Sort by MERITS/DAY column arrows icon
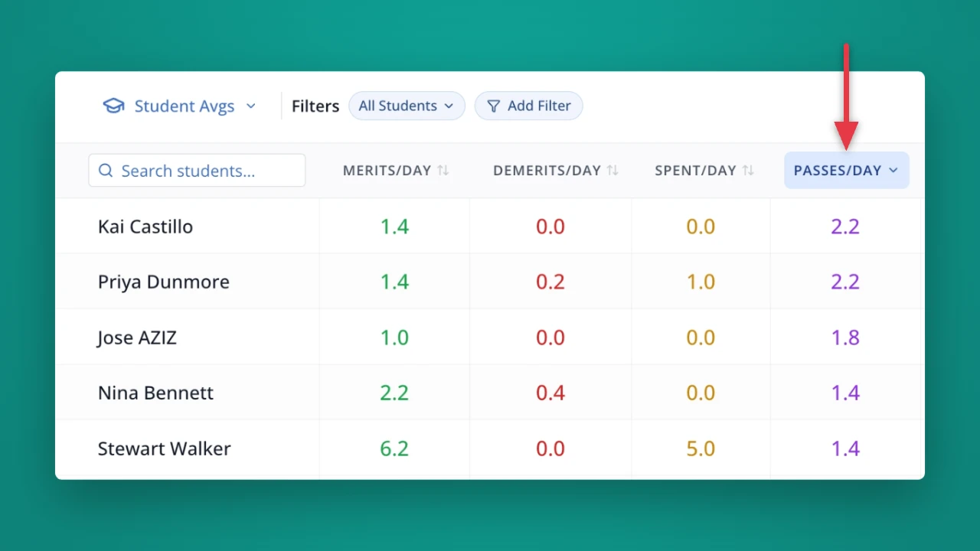 443,170
